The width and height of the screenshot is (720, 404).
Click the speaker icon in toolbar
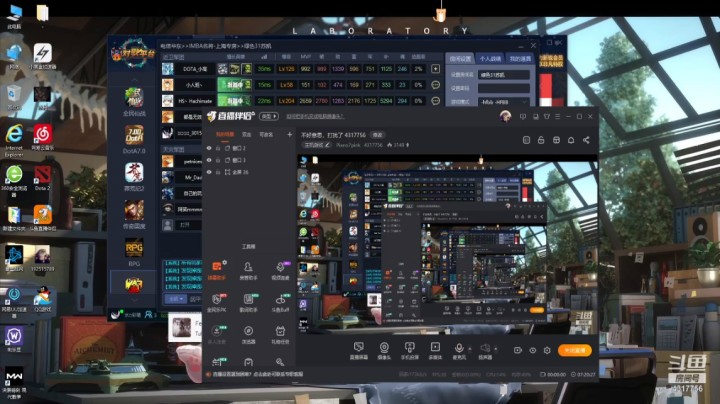[485, 348]
